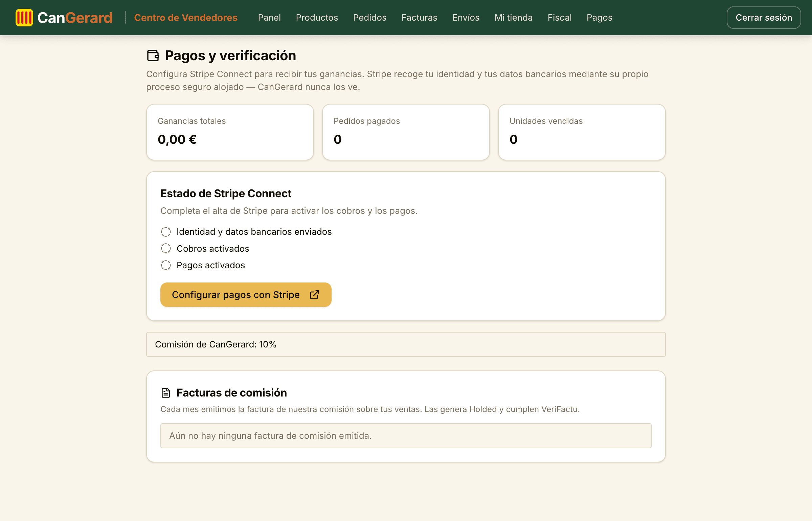Click the Aún no hay ninguna factura message
This screenshot has width=812, height=521.
pos(406,436)
